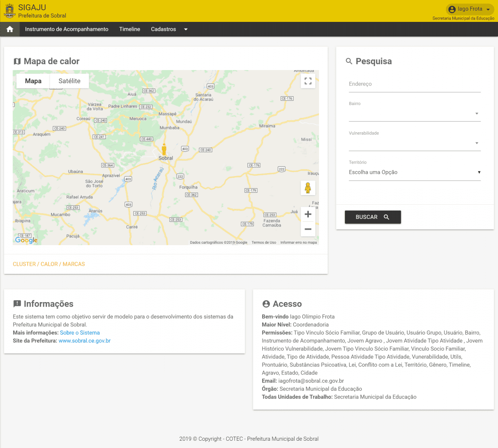
Task: Open the Território select box
Action: click(x=414, y=172)
